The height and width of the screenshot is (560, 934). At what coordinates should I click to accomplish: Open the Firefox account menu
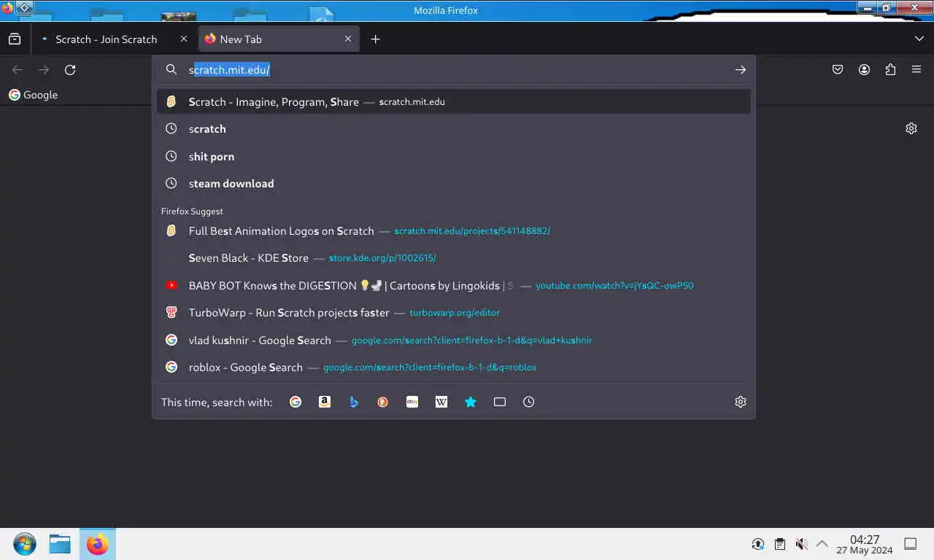(864, 70)
